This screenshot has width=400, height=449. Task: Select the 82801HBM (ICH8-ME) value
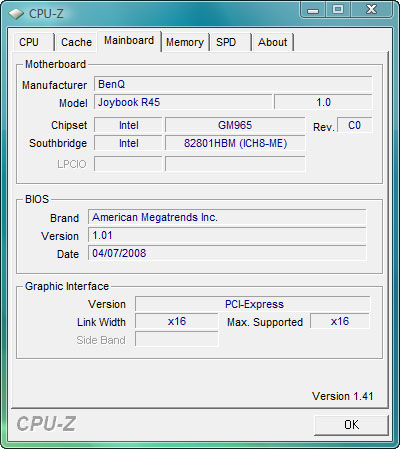[x=235, y=143]
